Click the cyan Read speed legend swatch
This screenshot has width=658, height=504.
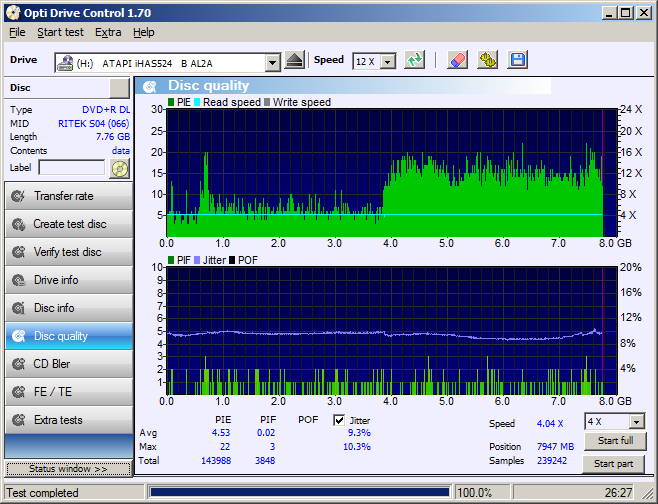click(x=197, y=102)
